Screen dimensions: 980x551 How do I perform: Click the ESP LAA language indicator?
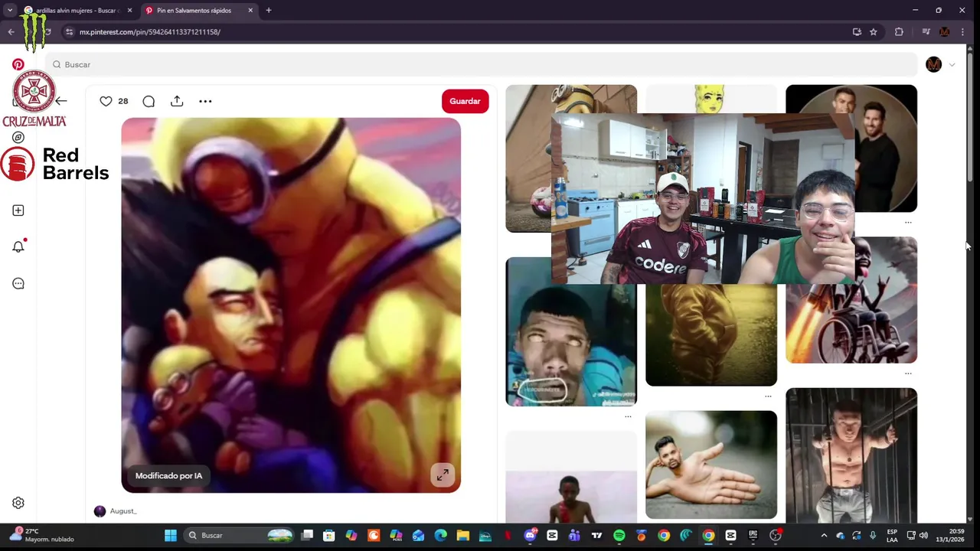click(x=892, y=536)
